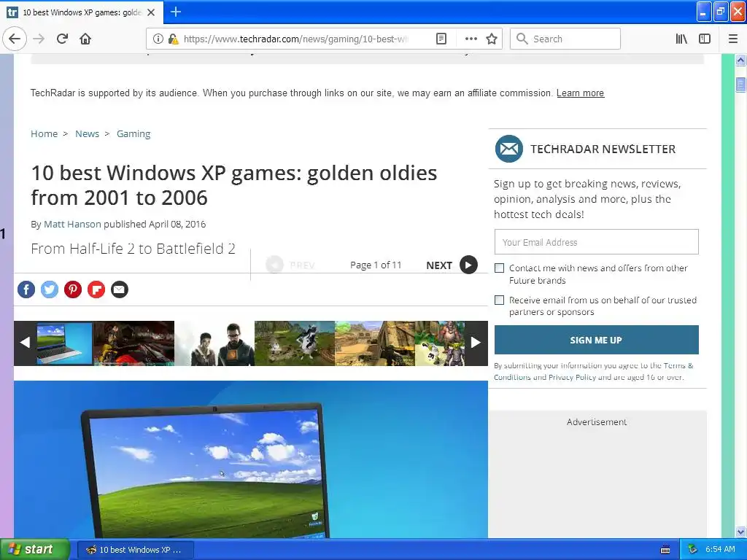Click the keyboard icon in system tray

(x=665, y=550)
